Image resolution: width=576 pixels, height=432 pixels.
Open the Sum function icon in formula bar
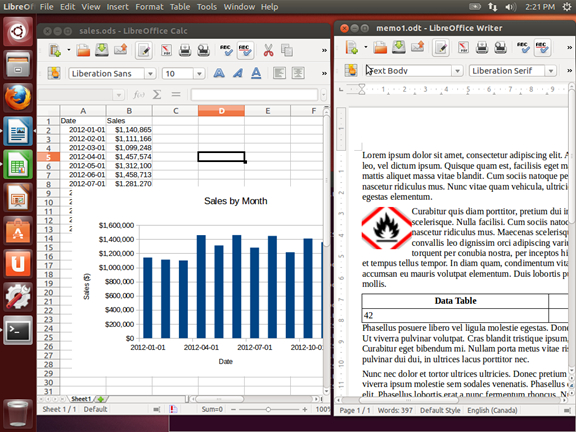[157, 95]
